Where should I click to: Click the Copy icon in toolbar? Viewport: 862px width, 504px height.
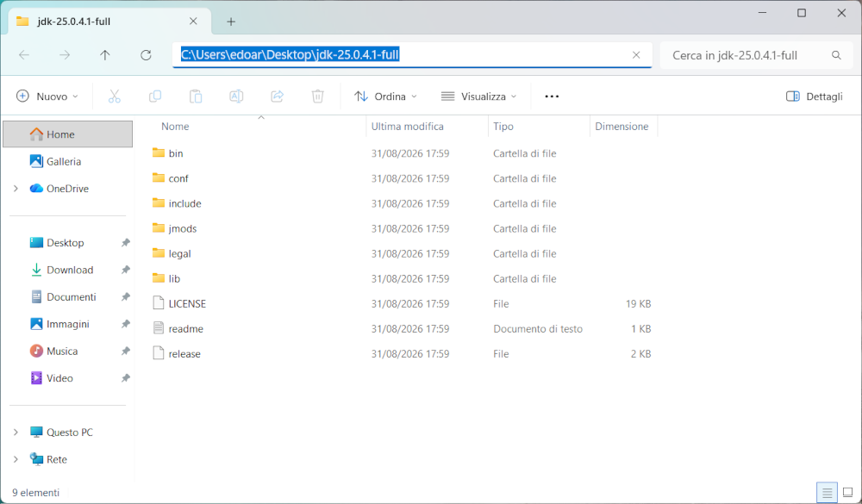155,96
